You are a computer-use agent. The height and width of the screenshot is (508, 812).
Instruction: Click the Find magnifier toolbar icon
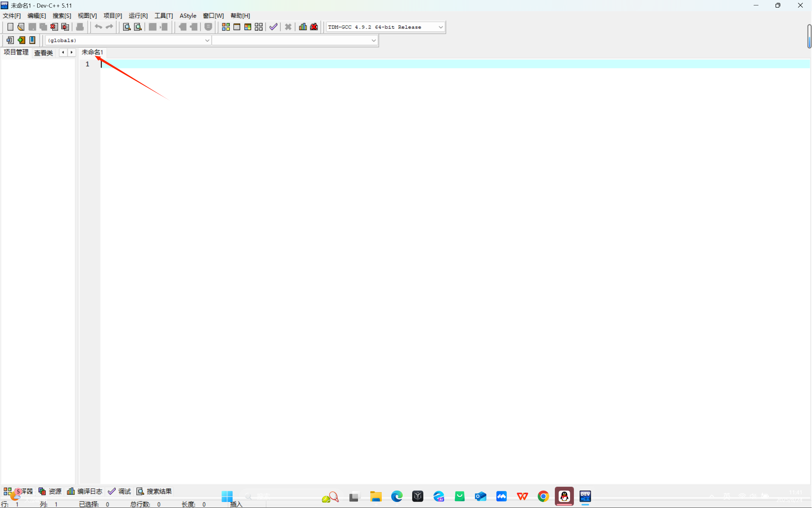click(127, 27)
